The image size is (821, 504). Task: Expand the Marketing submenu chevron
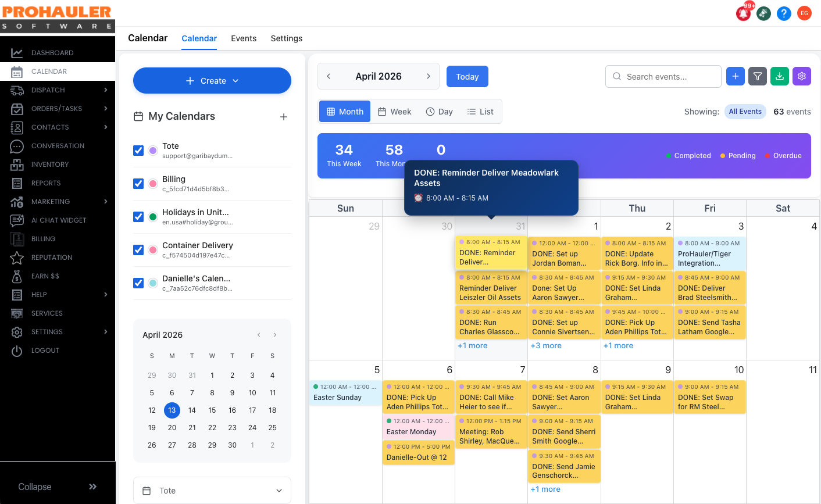(106, 202)
